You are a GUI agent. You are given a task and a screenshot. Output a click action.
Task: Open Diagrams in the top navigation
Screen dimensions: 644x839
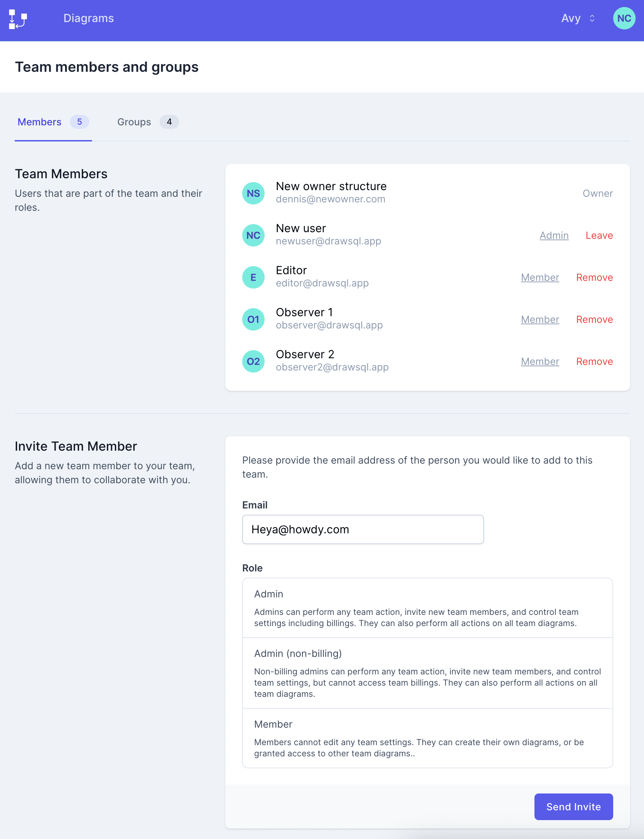(89, 19)
